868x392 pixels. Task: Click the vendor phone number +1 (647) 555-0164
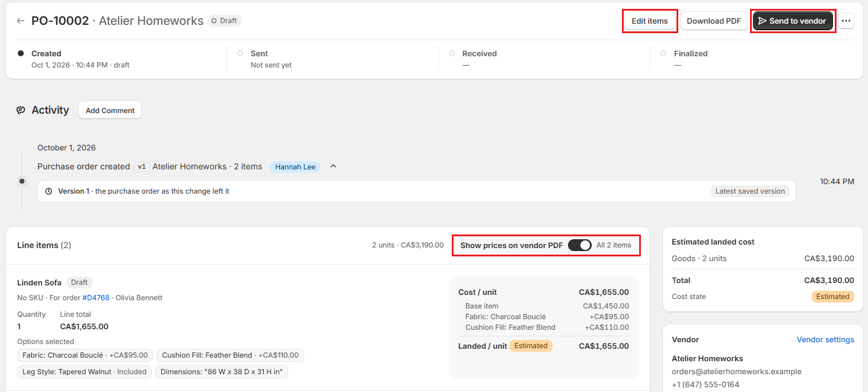[x=706, y=385]
